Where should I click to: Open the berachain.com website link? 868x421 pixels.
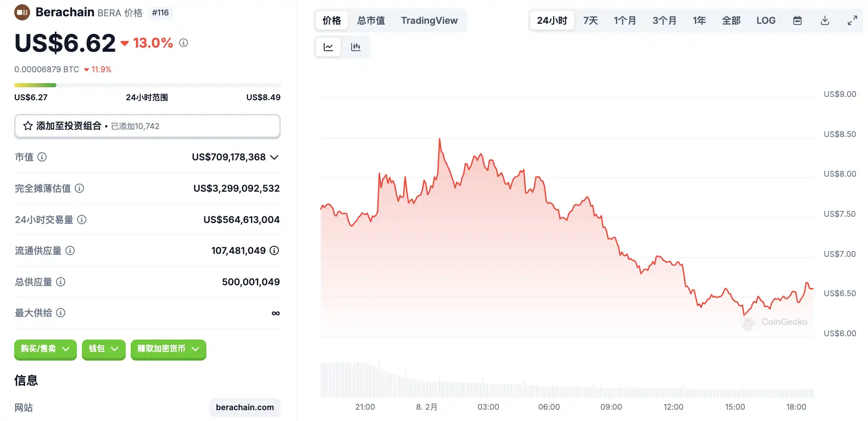click(245, 407)
